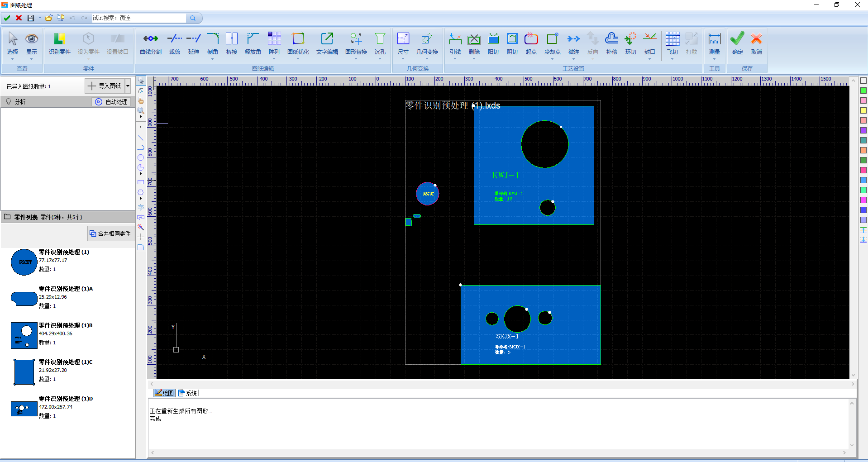Expand the 图形替换 dropdown

tap(356, 59)
